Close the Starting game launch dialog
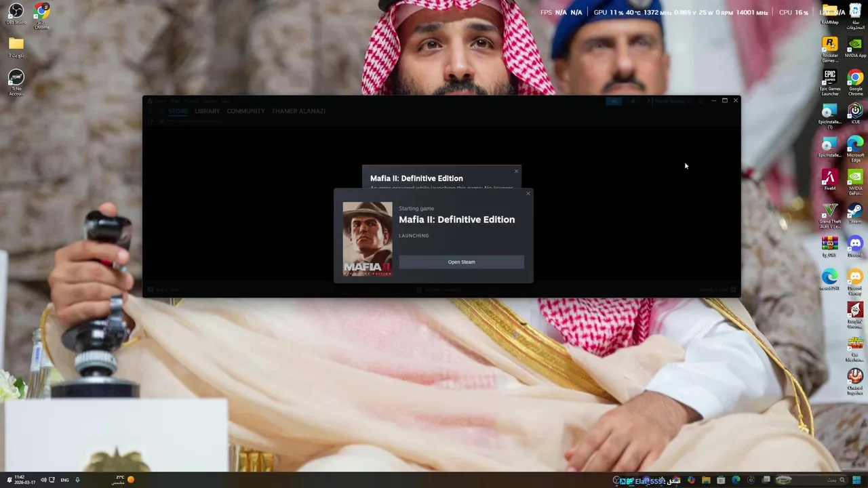The width and height of the screenshot is (868, 488). click(528, 194)
